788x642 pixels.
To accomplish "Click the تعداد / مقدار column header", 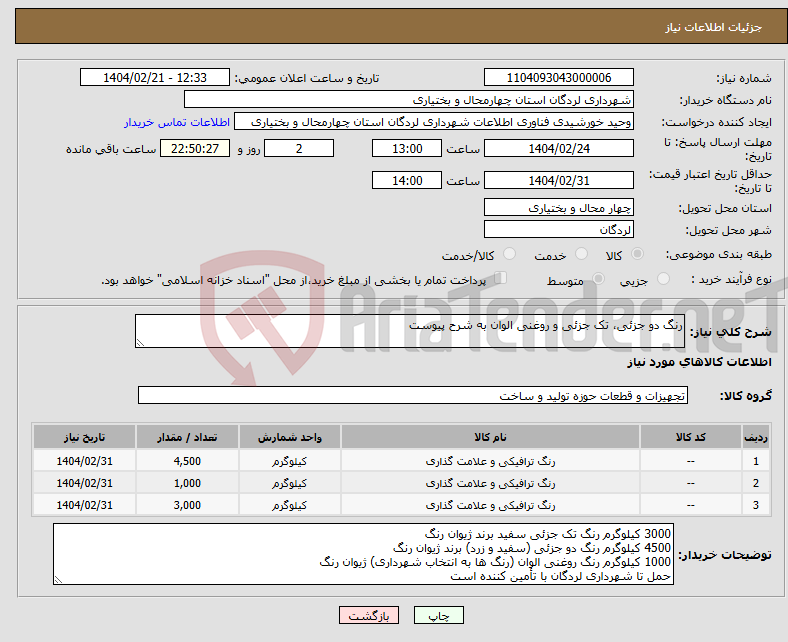I will click(x=187, y=437).
